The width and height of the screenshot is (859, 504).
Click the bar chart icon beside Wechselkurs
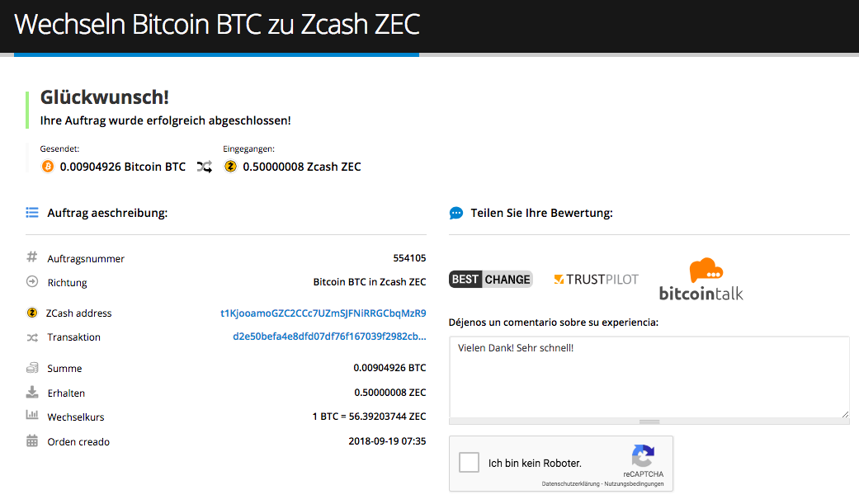(x=32, y=415)
